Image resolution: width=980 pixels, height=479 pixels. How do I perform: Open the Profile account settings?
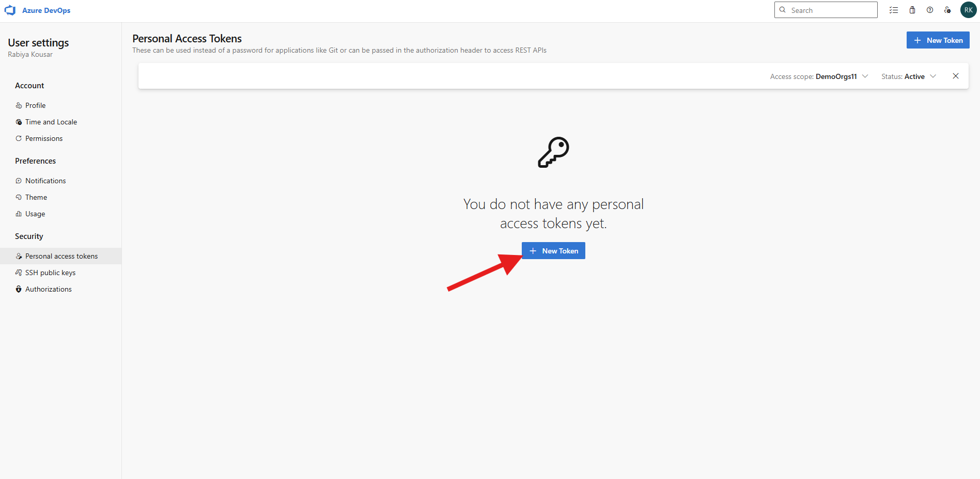[35, 105]
